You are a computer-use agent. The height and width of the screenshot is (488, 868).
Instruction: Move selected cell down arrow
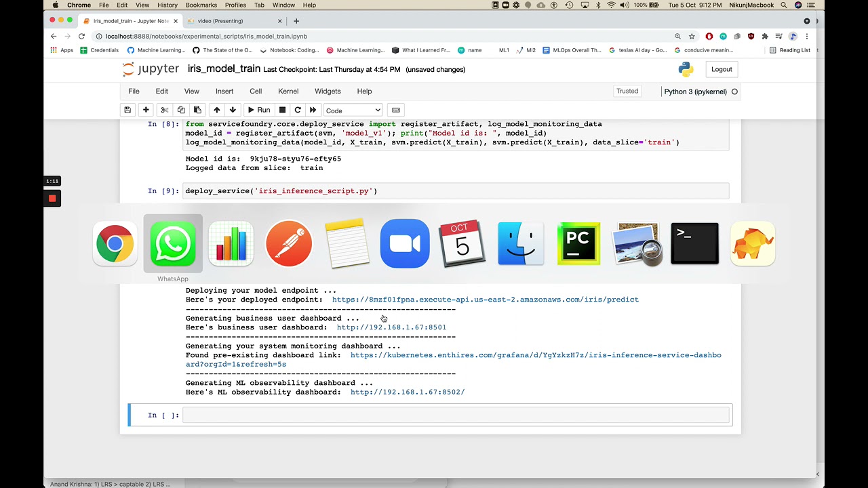pos(233,110)
